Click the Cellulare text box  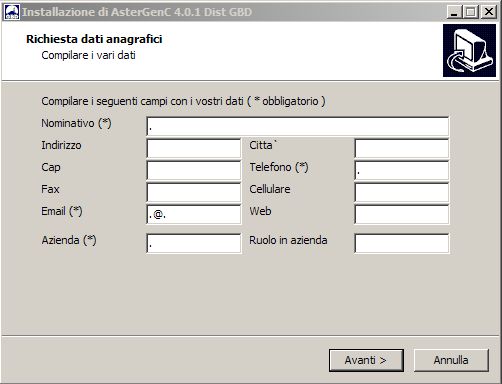(x=402, y=192)
